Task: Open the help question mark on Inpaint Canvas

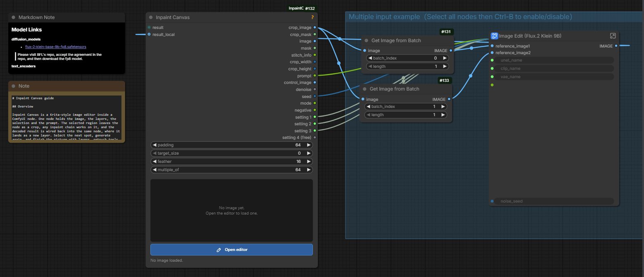Action: [x=313, y=17]
